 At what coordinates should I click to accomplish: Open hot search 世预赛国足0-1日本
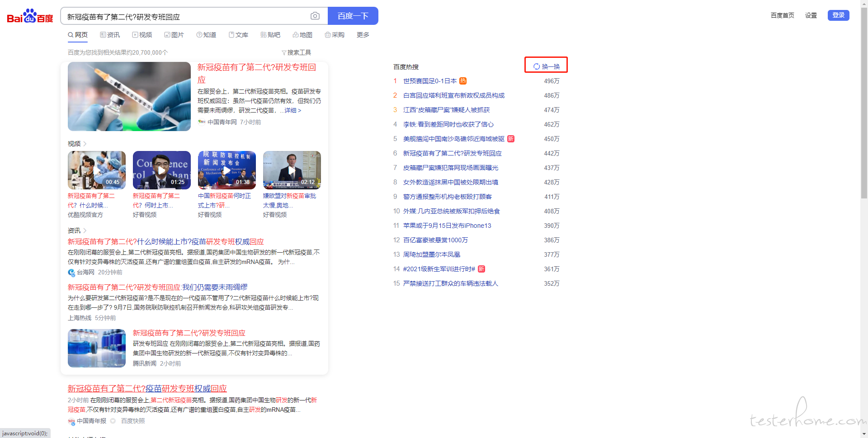click(x=430, y=81)
